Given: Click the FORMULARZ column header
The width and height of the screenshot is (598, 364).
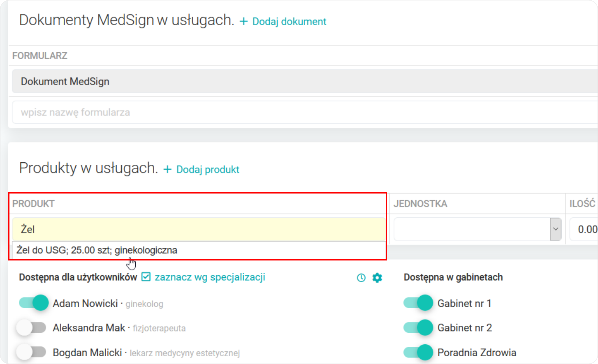Looking at the screenshot, I should pos(40,55).
